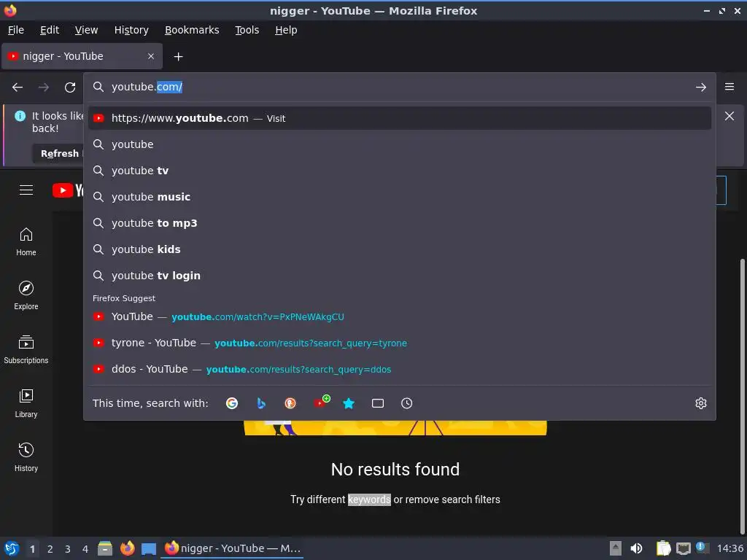
Task: Click the Refresh button in the notification bar
Action: (58, 153)
